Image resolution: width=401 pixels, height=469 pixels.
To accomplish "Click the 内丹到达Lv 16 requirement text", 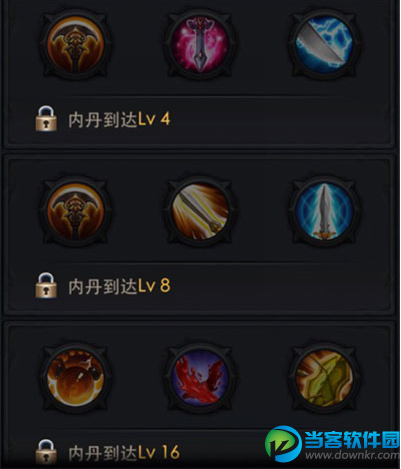I will point(124,453).
